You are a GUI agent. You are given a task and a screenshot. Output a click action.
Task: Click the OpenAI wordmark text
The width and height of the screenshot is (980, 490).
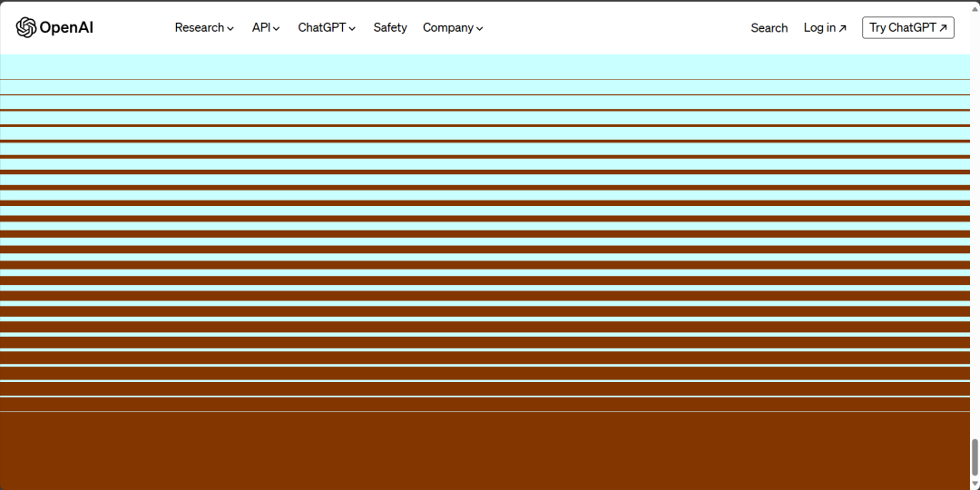tap(66, 28)
